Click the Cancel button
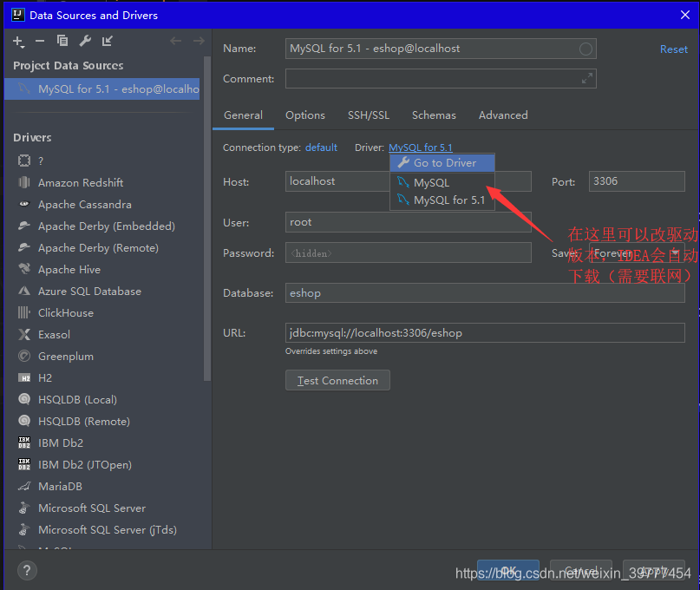This screenshot has height=590, width=700. pyautogui.click(x=581, y=570)
